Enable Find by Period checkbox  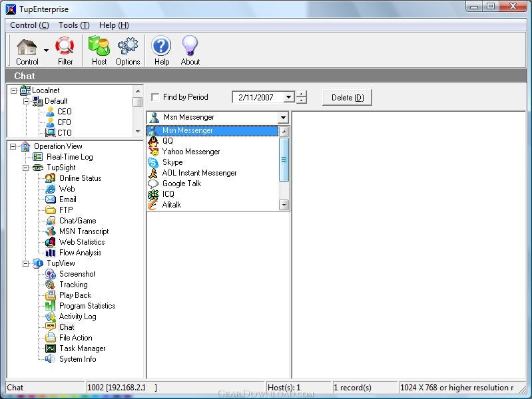155,97
